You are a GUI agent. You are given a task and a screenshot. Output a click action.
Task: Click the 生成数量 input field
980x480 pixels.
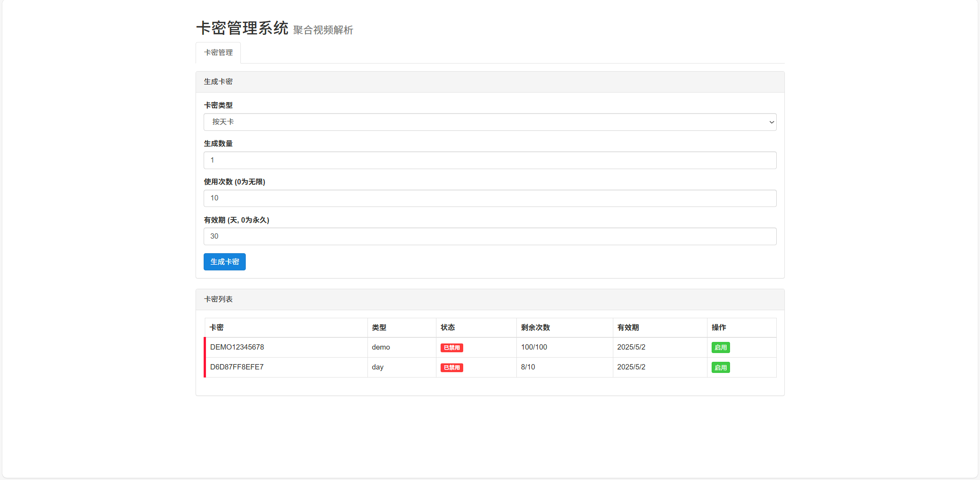point(490,160)
